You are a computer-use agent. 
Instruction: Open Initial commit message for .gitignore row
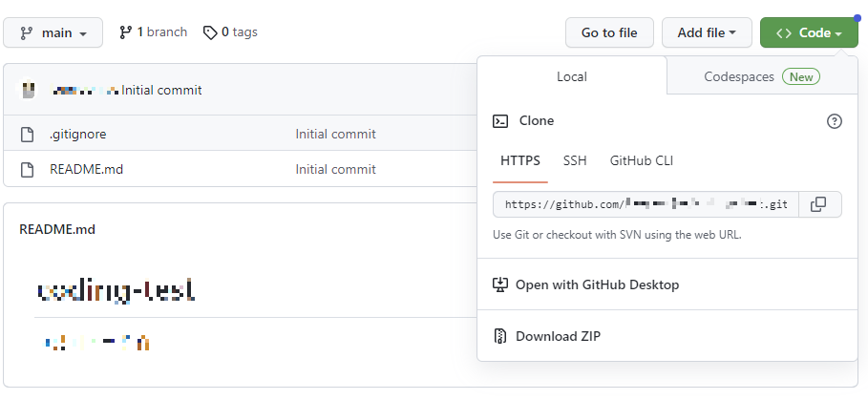coord(335,134)
